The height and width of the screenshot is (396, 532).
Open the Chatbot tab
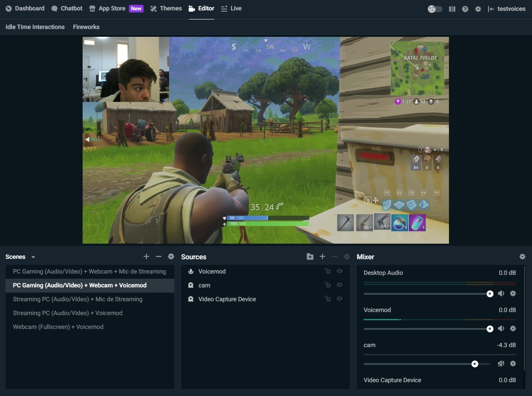67,9
